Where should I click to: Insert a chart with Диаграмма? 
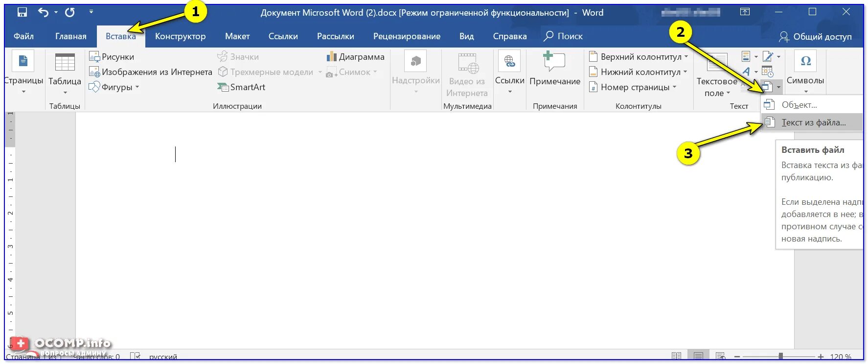click(x=356, y=57)
